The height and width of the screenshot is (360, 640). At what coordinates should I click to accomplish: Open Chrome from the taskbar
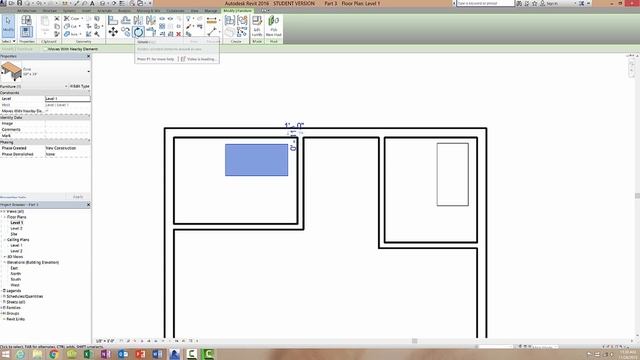pos(54,354)
